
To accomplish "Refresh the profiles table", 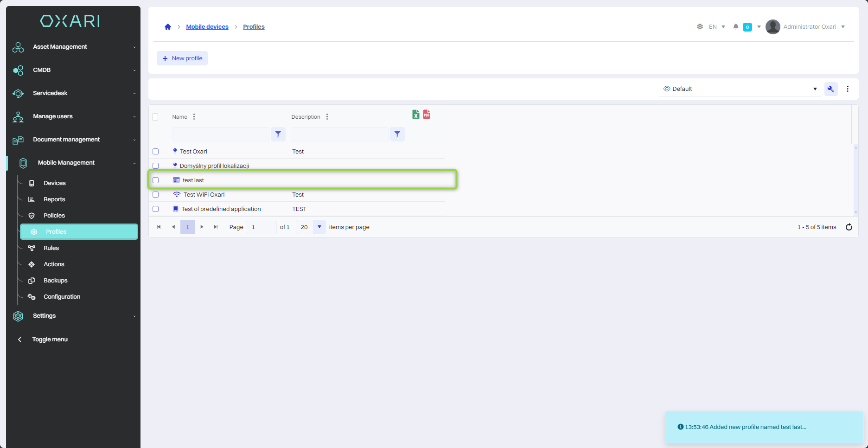I will 849,227.
